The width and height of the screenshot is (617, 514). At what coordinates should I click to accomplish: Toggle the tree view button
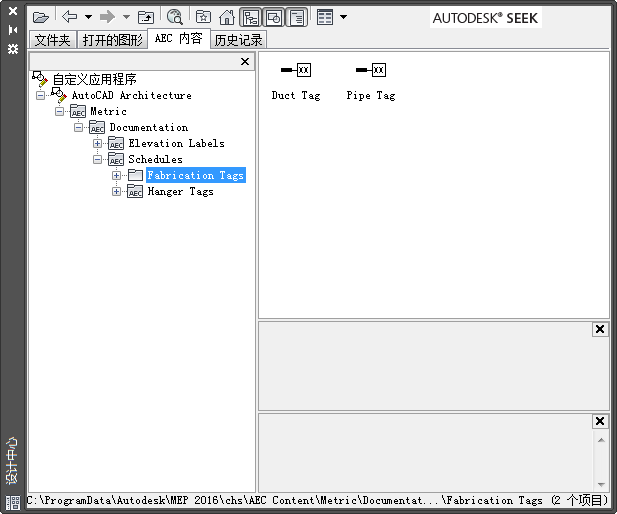(251, 17)
